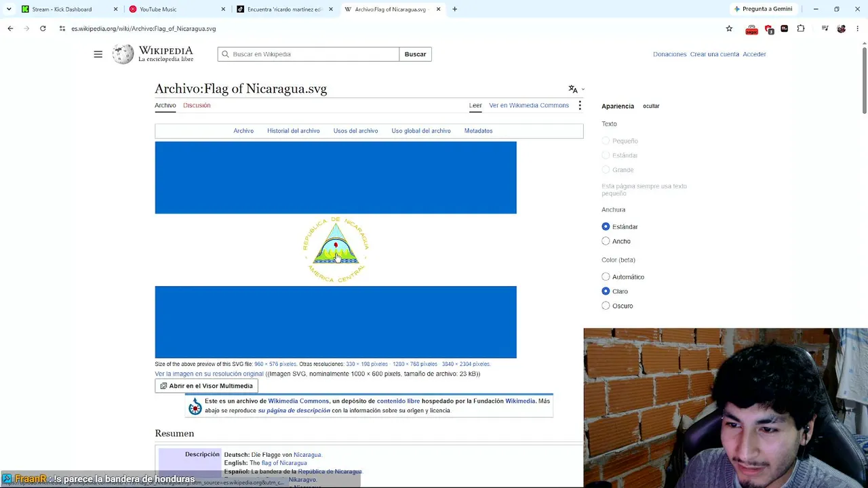The width and height of the screenshot is (868, 488).
Task: Select Automático color mode
Action: 606,277
